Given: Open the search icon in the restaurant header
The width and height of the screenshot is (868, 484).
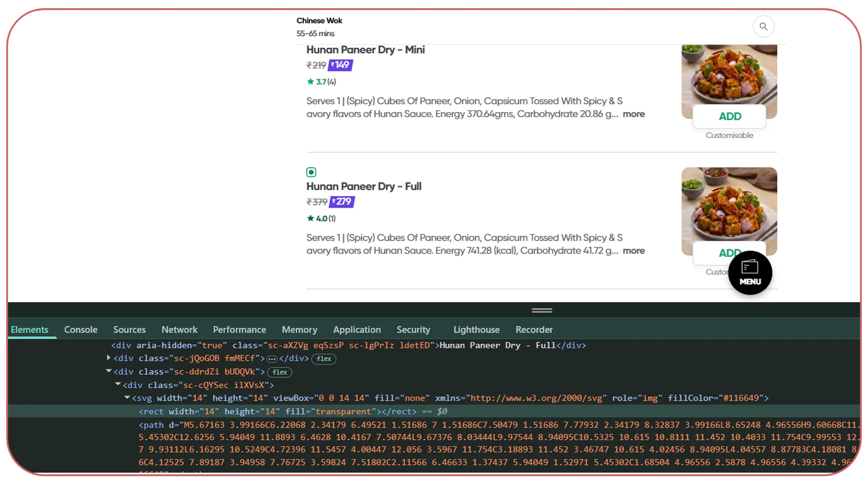Looking at the screenshot, I should [x=763, y=27].
